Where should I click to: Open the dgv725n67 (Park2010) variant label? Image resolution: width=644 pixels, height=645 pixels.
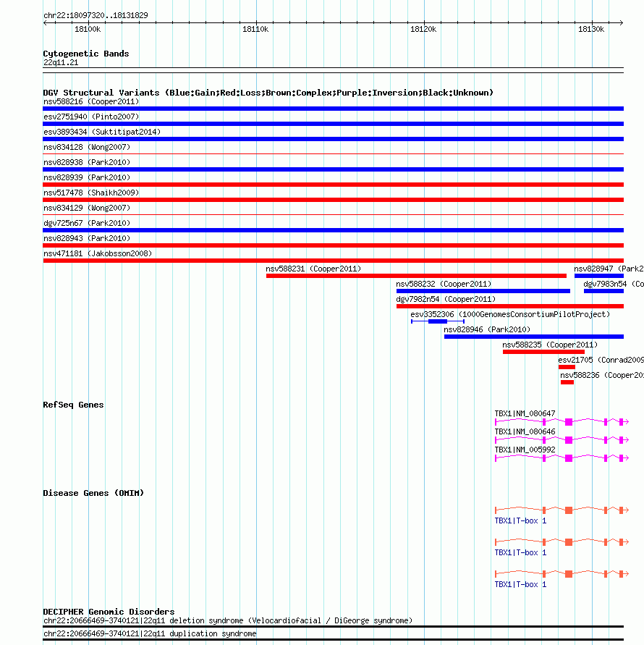(87, 224)
